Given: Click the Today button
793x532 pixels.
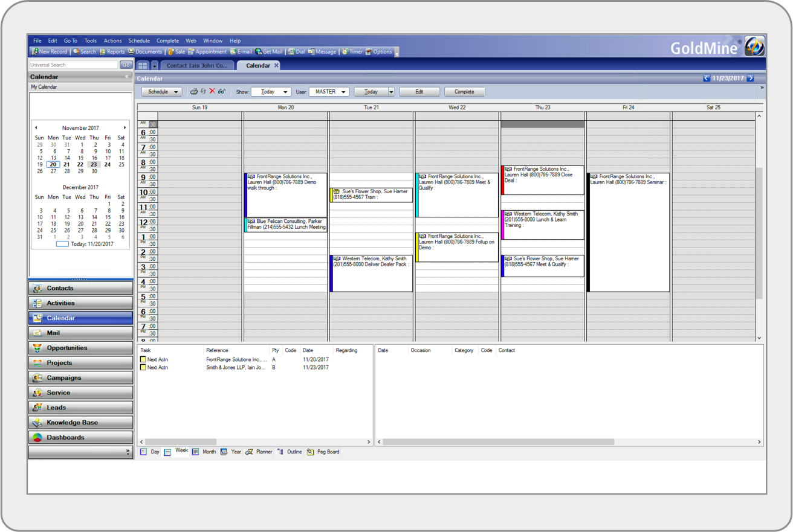Looking at the screenshot, I should pos(371,92).
